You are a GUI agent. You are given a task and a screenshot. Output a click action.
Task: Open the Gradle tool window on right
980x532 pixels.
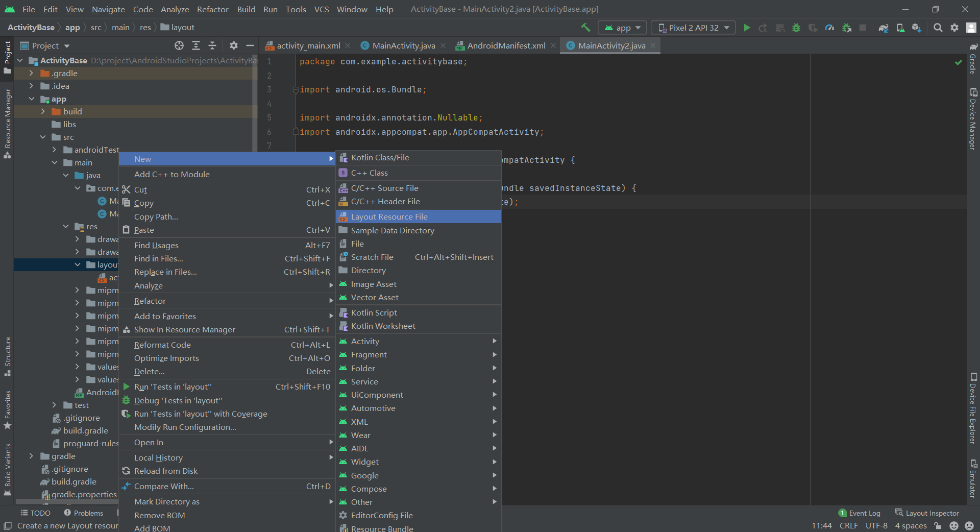point(973,59)
